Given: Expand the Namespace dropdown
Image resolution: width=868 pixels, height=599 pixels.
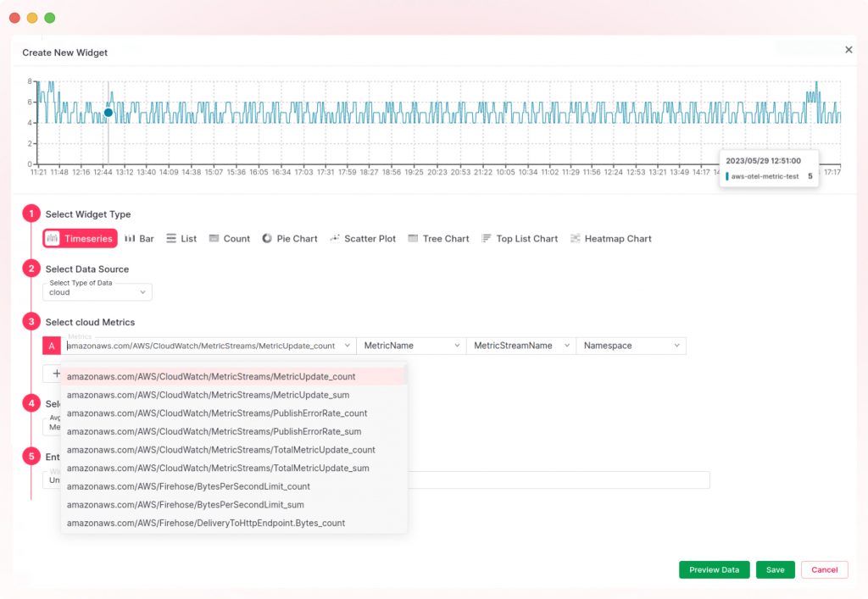Looking at the screenshot, I should tap(631, 345).
